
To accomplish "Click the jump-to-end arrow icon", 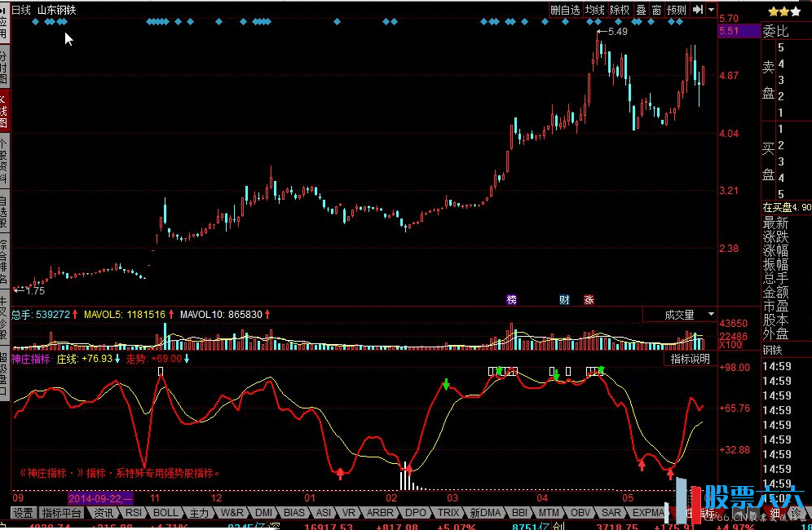I will click(698, 10).
